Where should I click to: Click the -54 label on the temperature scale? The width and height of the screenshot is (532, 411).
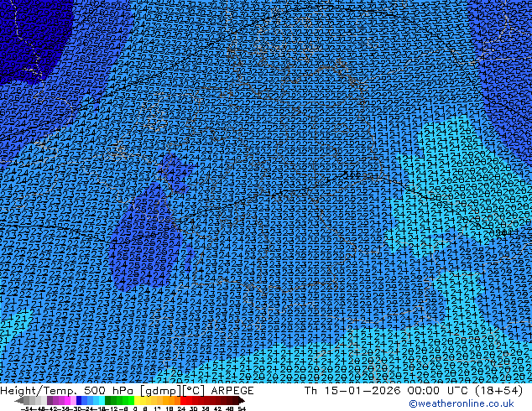coord(27,408)
